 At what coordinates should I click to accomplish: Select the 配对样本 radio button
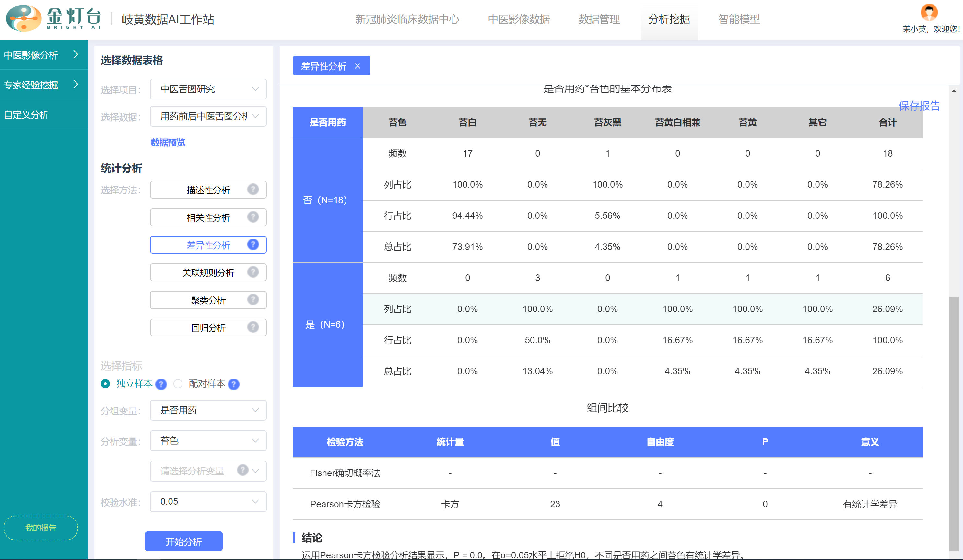click(178, 383)
